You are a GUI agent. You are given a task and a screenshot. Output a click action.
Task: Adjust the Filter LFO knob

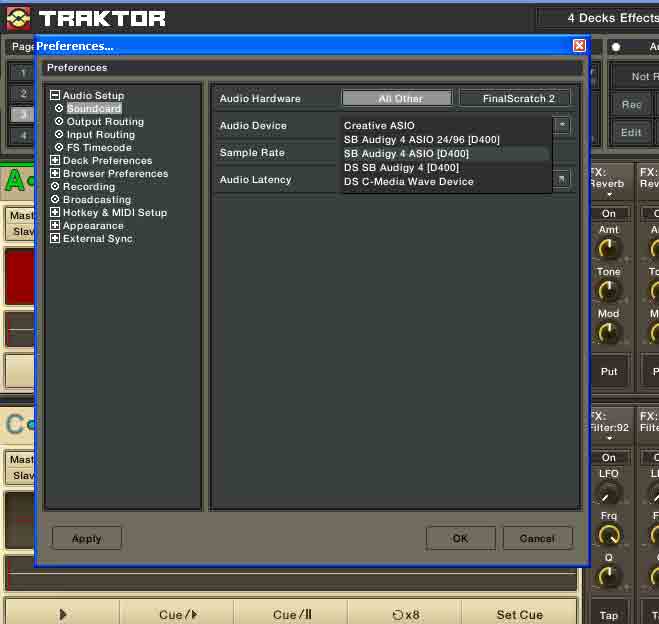click(x=608, y=492)
